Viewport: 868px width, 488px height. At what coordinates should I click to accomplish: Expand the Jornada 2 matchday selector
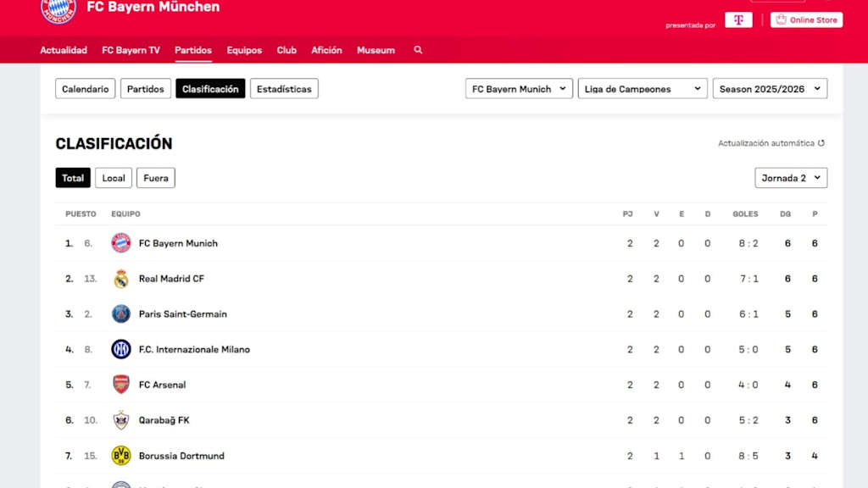tap(790, 178)
